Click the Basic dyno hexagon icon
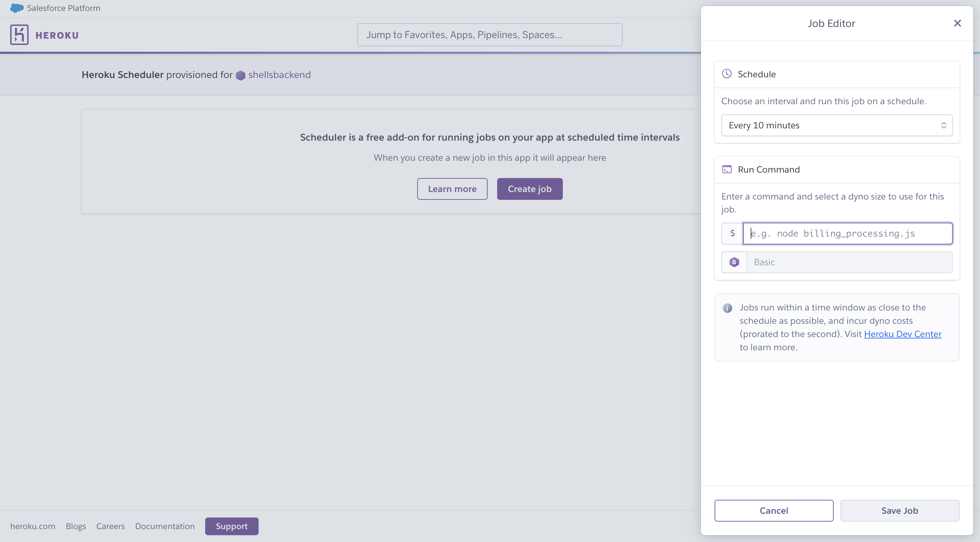The height and width of the screenshot is (542, 980). click(x=734, y=262)
